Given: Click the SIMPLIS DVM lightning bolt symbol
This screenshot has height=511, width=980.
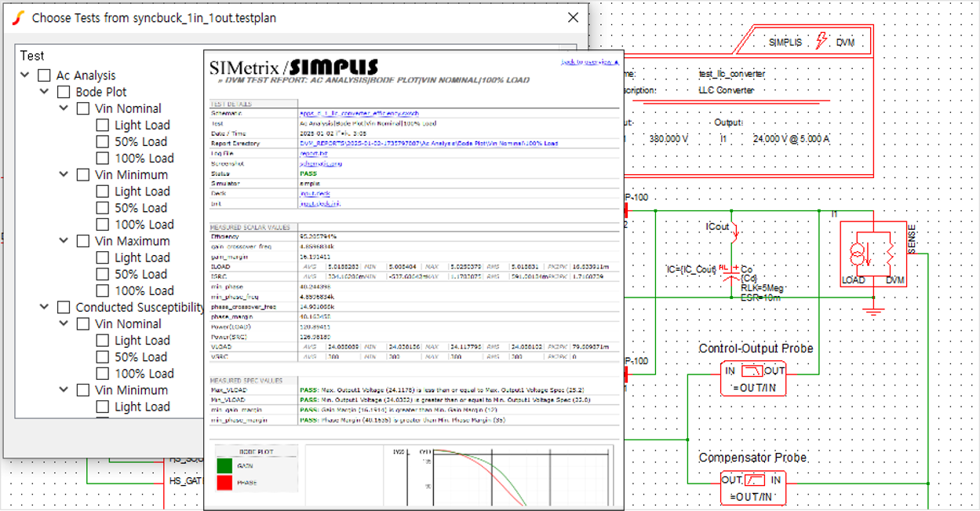Looking at the screenshot, I should 822,42.
